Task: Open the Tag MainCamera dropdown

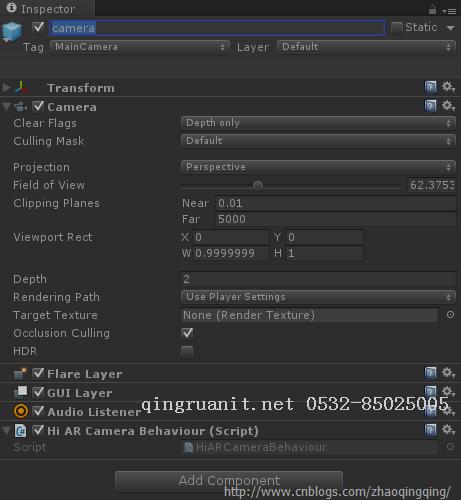Action: (140, 47)
